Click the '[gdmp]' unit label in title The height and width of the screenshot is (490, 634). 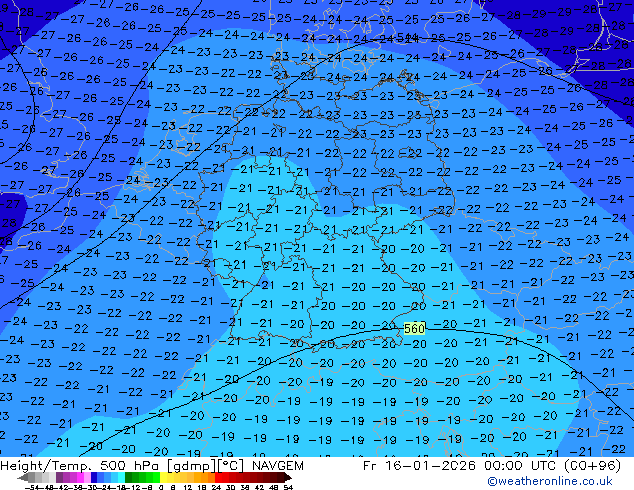click(191, 466)
